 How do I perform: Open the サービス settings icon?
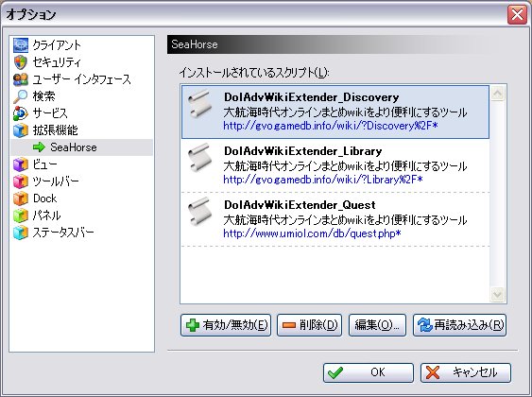(21, 113)
